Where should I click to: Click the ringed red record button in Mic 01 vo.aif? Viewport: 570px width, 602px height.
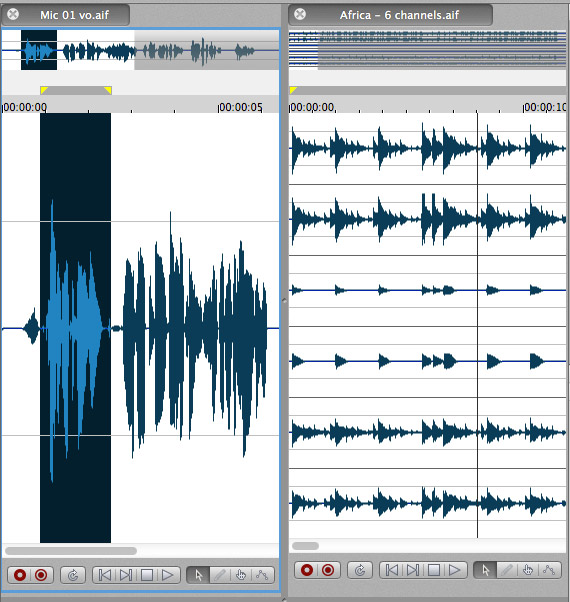tap(41, 575)
